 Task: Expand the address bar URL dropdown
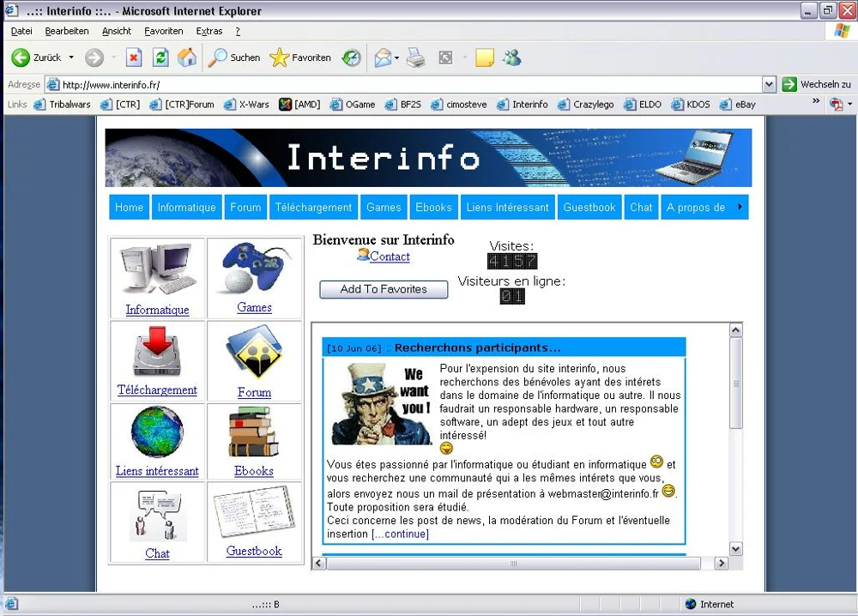(x=769, y=85)
